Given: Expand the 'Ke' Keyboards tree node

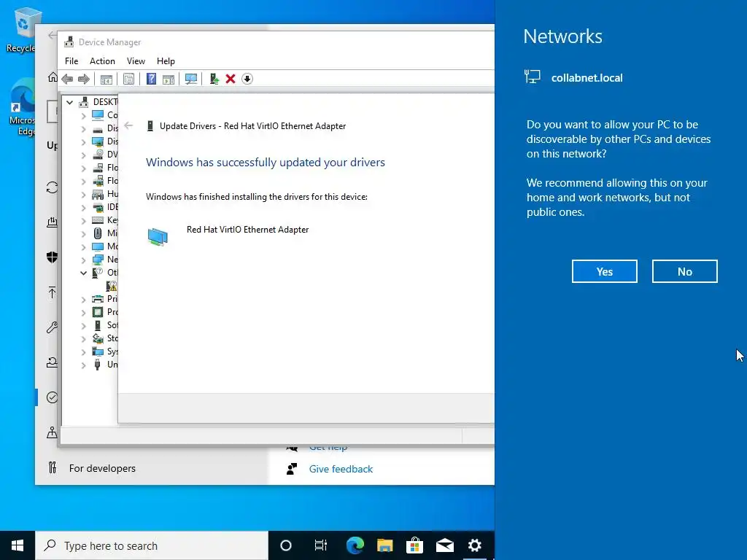Looking at the screenshot, I should 83,220.
